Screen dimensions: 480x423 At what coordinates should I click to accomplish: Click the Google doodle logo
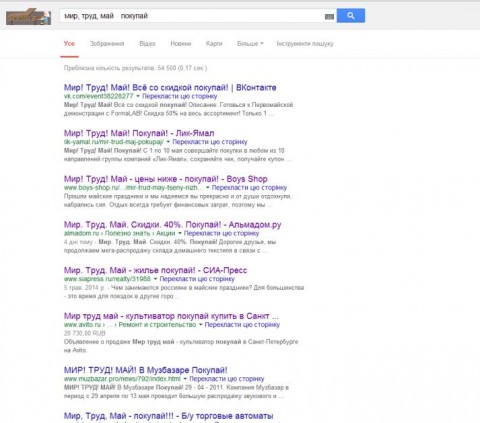tap(28, 17)
